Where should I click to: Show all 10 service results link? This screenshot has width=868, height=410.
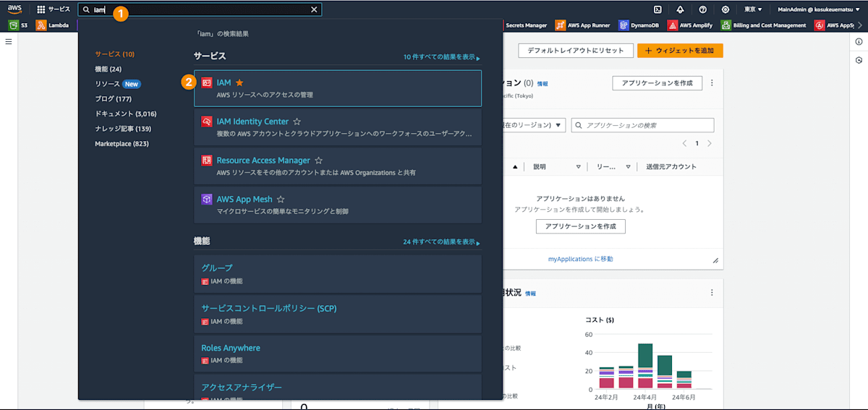click(441, 56)
